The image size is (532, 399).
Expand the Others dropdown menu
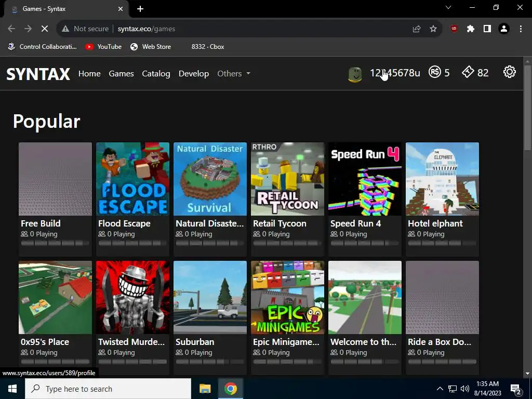pyautogui.click(x=234, y=74)
